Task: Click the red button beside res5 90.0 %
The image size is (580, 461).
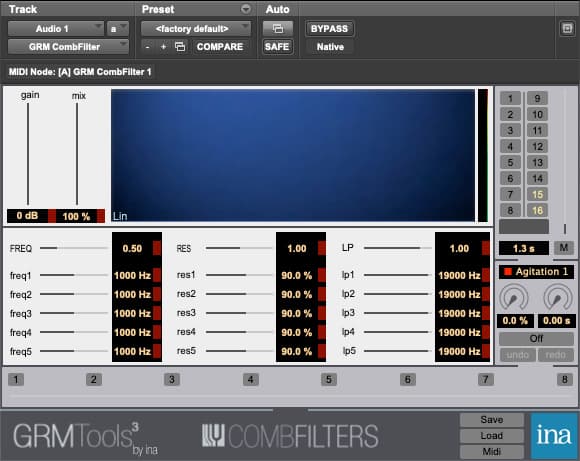Action: [x=321, y=351]
